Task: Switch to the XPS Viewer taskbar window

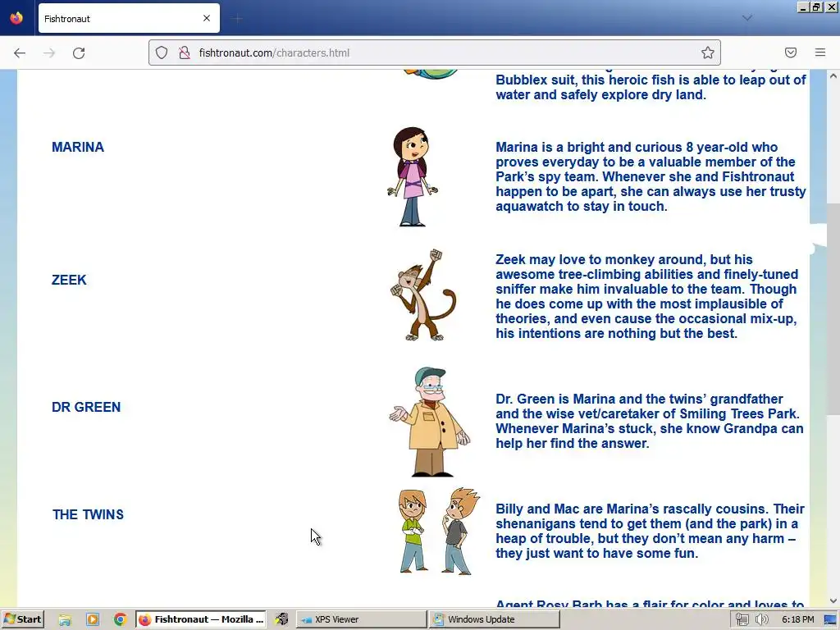Action: (362, 619)
